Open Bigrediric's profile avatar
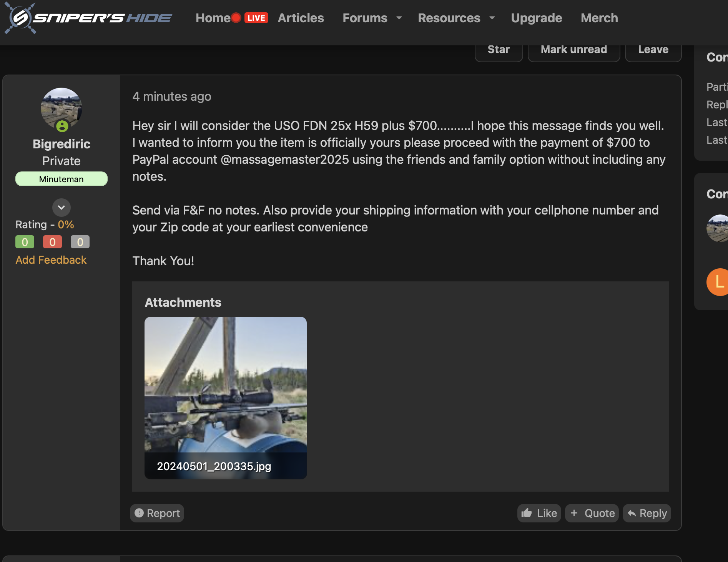Image resolution: width=728 pixels, height=562 pixels. (x=61, y=108)
